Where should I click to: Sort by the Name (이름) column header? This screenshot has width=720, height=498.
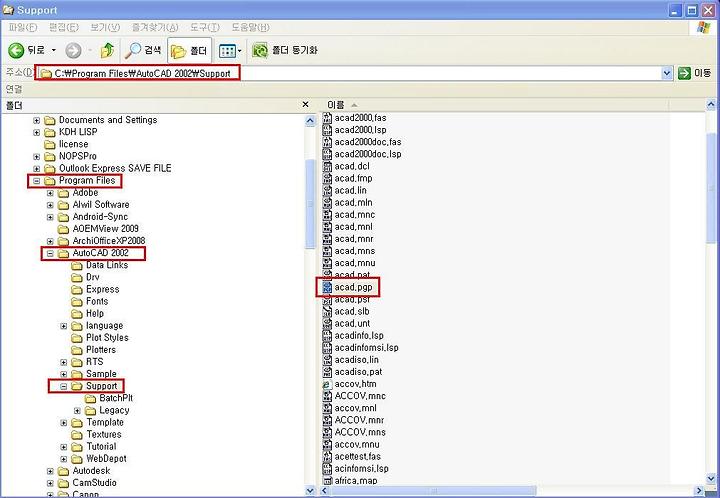(x=336, y=105)
